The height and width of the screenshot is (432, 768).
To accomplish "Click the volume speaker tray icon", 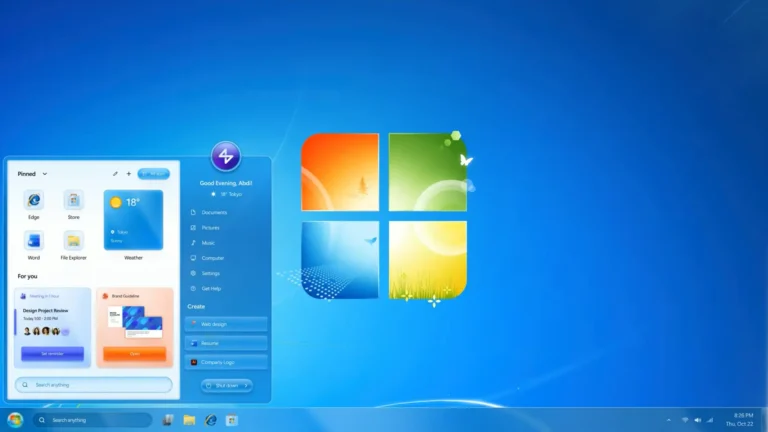I will [x=697, y=420].
